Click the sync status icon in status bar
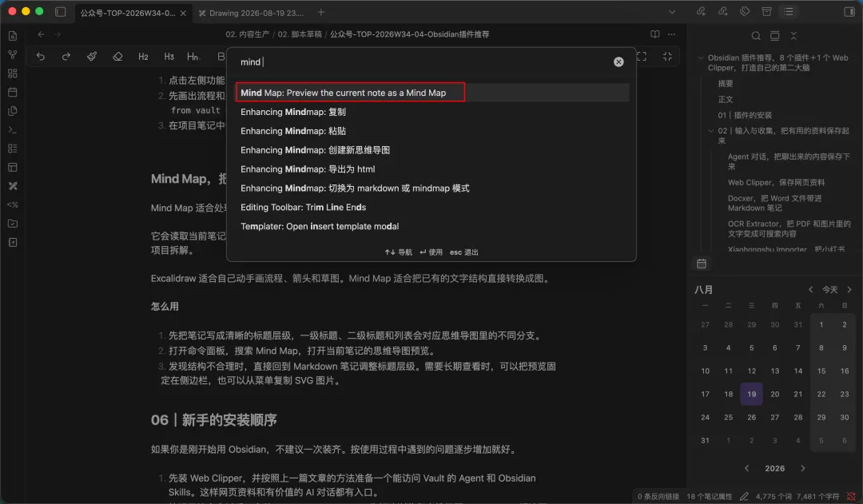Screen dimensions: 863x504 [852, 496]
